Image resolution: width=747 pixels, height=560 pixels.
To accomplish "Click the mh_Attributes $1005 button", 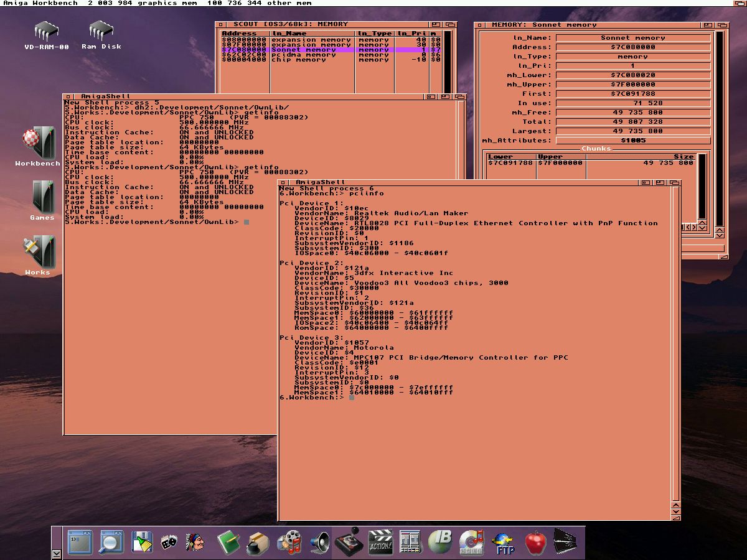I will click(633, 141).
